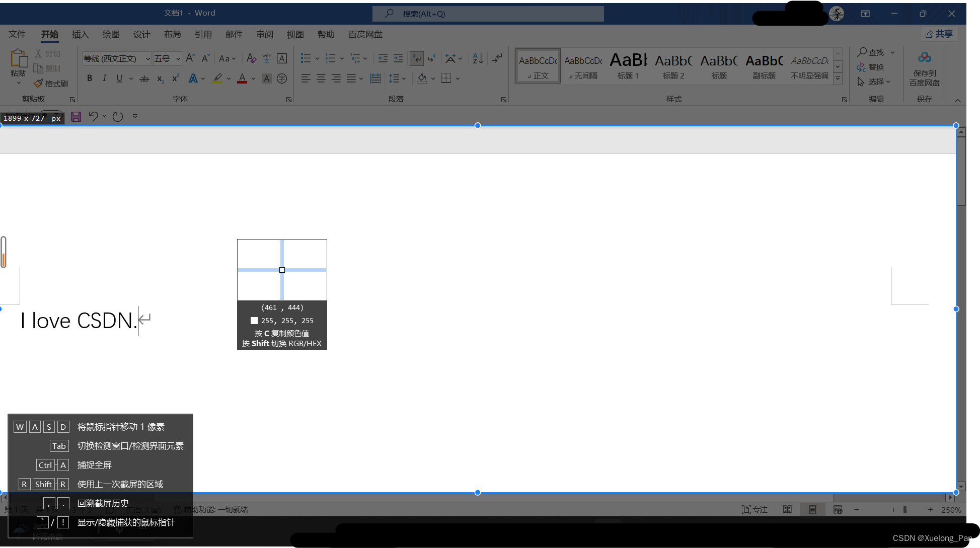
Task: Click the Cut (剪切) button
Action: pos(47,53)
